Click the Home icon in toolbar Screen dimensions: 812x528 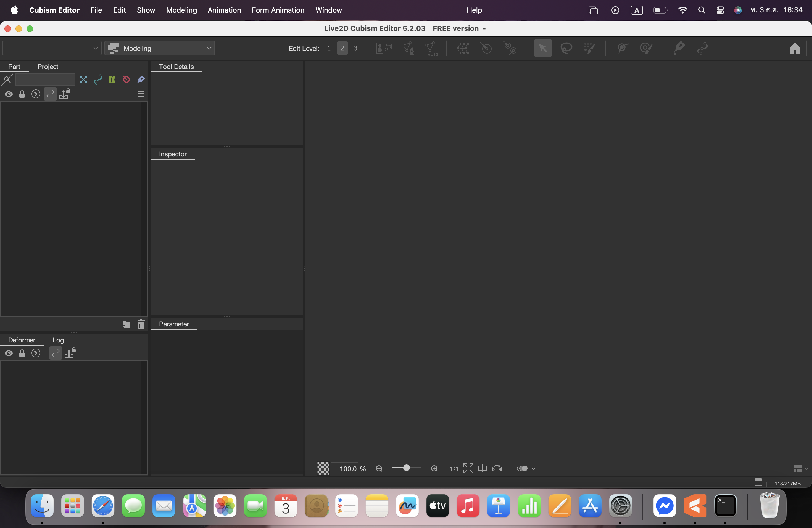[x=795, y=48]
